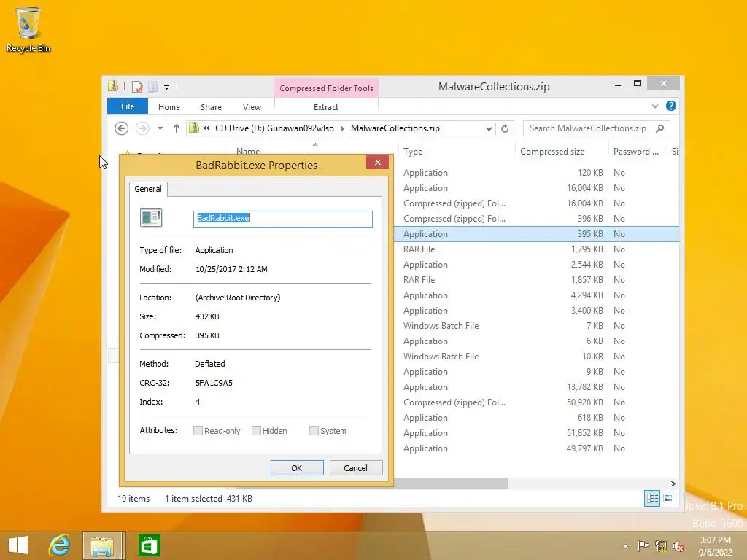747x560 pixels.
Task: Click the muted speaker volume icon
Action: [678, 546]
